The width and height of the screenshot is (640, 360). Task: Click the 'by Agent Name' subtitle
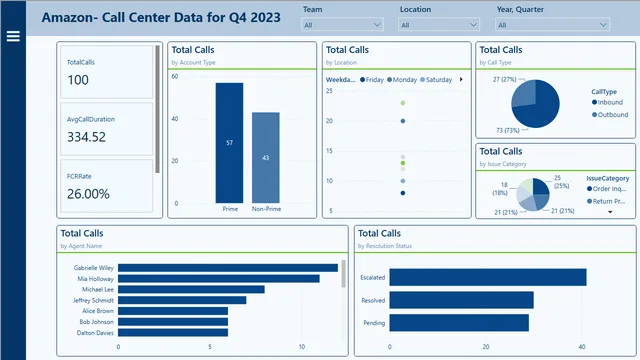pos(81,246)
